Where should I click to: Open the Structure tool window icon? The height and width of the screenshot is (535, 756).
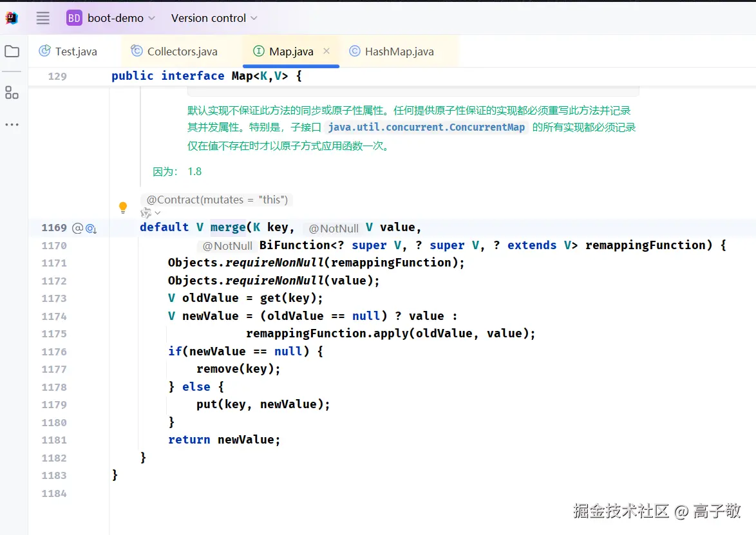click(12, 93)
